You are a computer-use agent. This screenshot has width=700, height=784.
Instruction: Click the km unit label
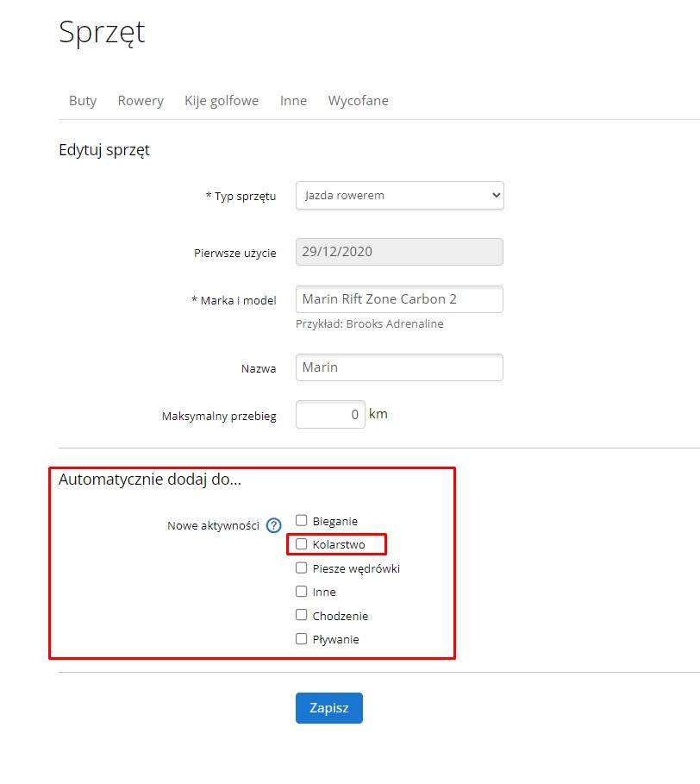click(x=378, y=414)
